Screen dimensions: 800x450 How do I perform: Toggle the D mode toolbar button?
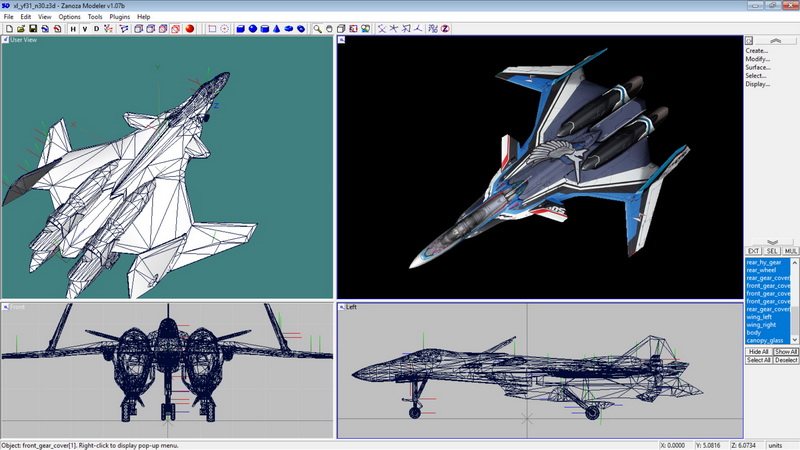point(96,29)
